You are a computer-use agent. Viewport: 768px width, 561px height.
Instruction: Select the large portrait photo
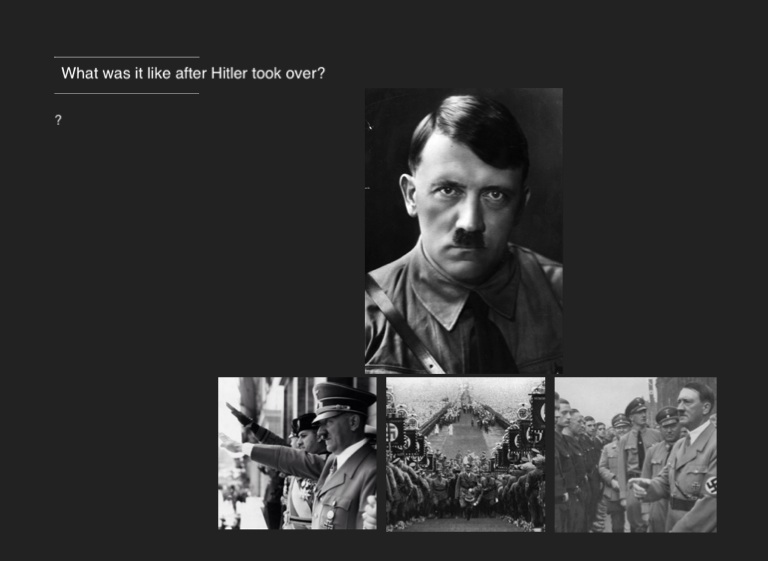[463, 230]
